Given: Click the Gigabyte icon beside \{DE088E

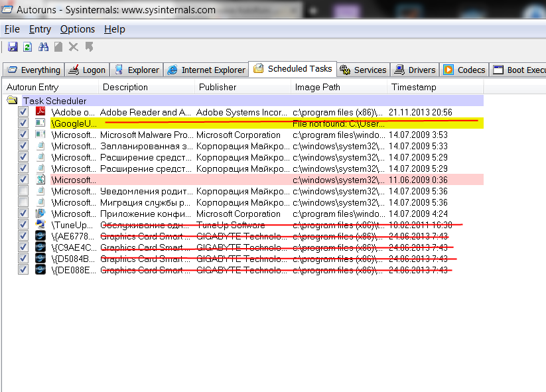Looking at the screenshot, I should pos(40,270).
